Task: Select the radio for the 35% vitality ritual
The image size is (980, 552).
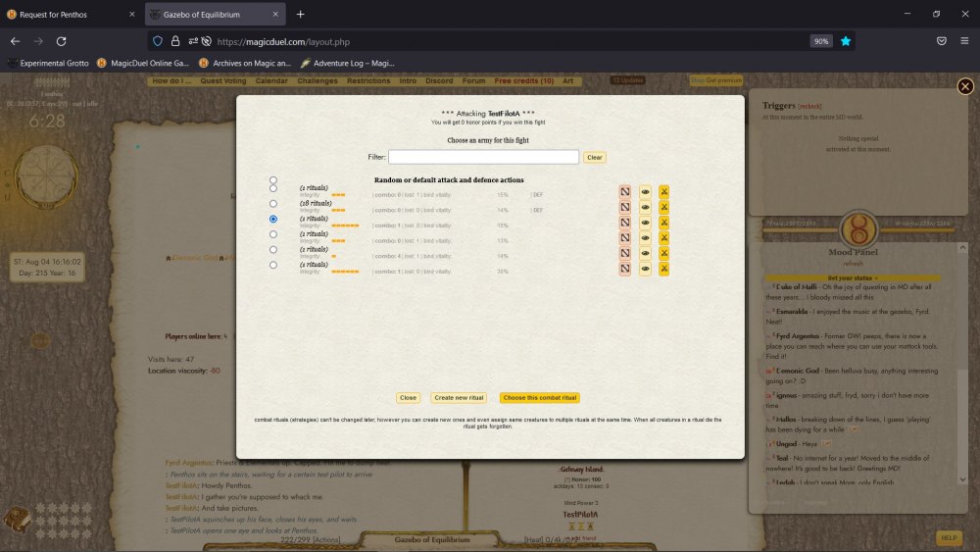Action: pyautogui.click(x=273, y=265)
